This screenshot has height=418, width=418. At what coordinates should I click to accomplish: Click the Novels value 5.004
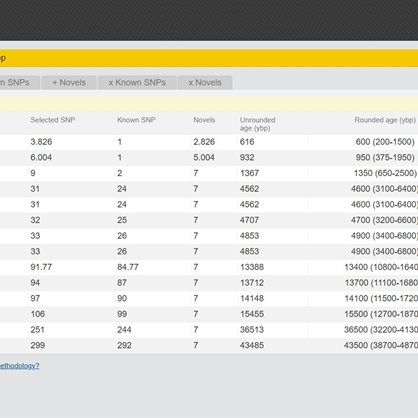click(x=204, y=157)
